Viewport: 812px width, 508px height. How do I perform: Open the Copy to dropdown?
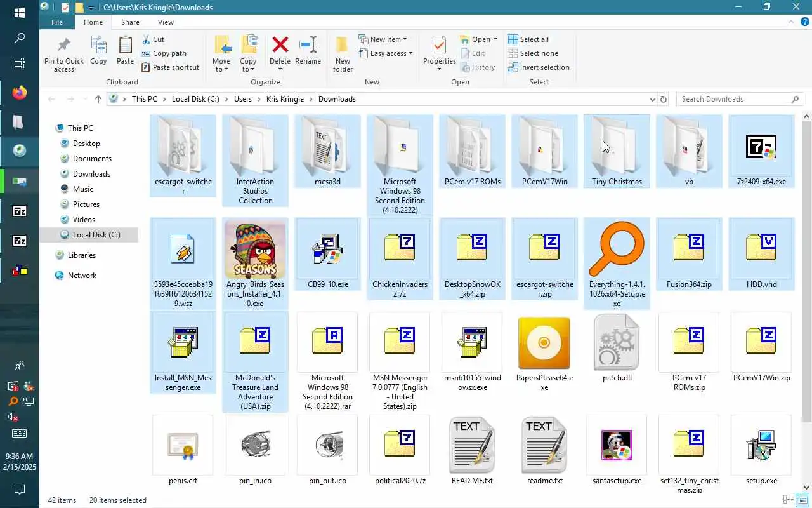[x=248, y=54]
